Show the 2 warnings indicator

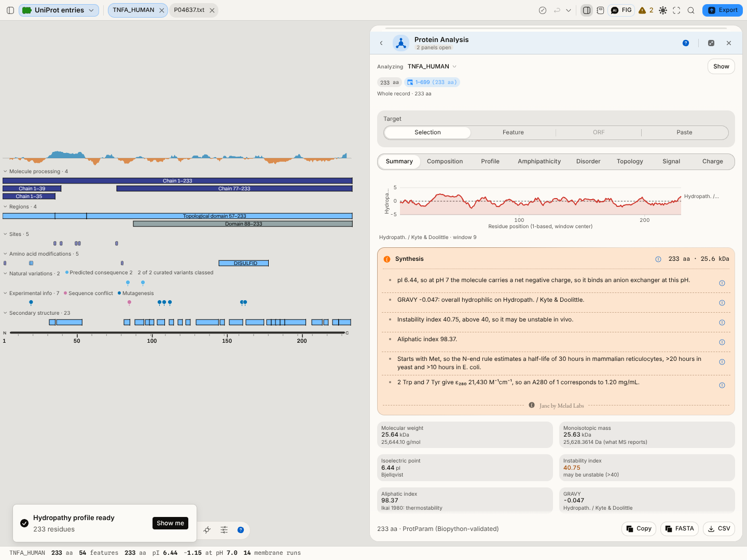(x=646, y=10)
